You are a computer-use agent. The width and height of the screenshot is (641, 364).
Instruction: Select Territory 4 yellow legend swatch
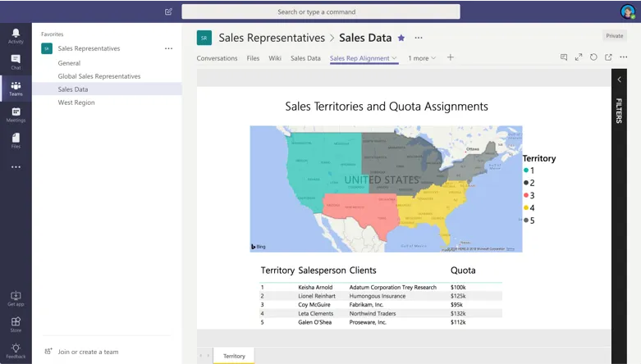526,208
